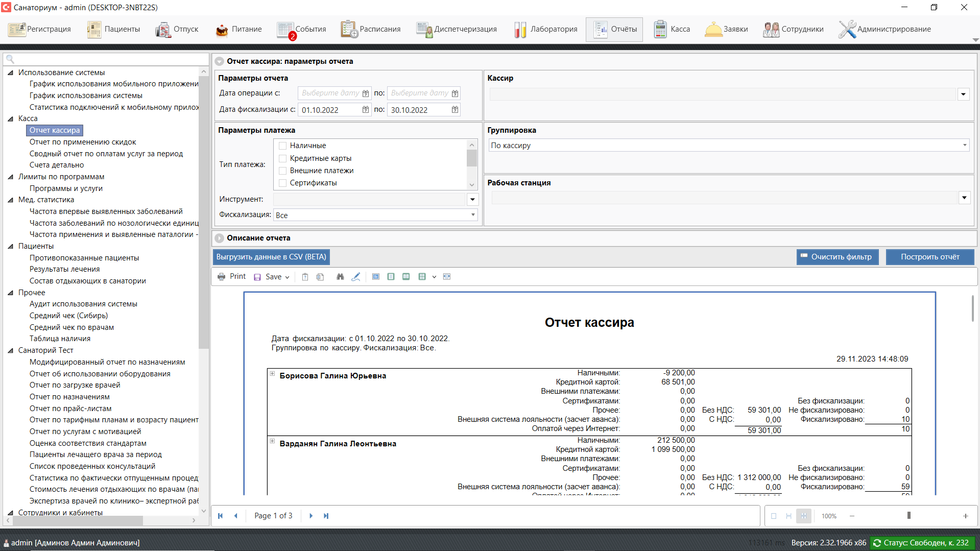Tick the Сертификаты payment type checkbox

[x=283, y=183]
